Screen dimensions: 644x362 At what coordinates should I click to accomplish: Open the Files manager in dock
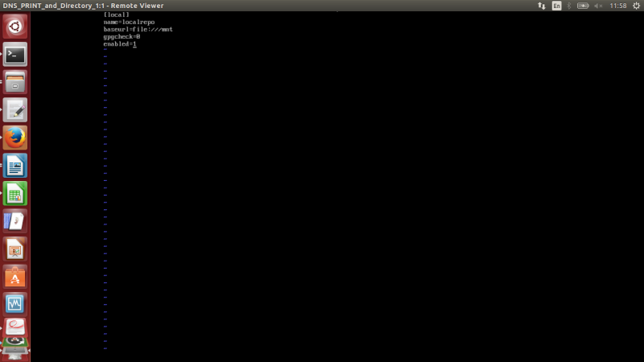[14, 82]
